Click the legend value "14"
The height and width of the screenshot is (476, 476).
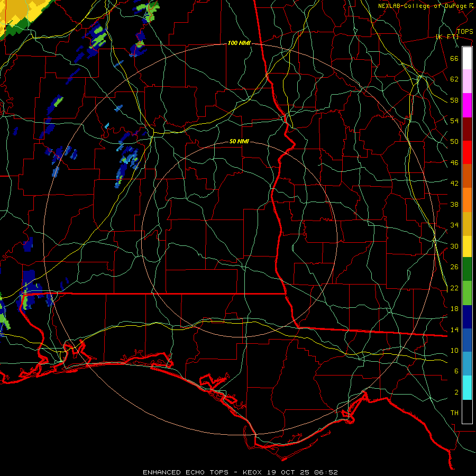(454, 329)
